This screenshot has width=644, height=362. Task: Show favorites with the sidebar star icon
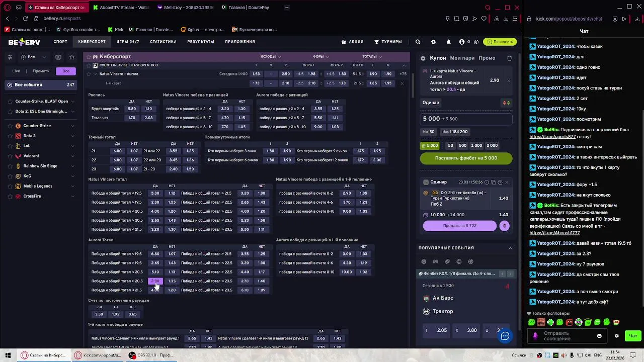point(72,57)
